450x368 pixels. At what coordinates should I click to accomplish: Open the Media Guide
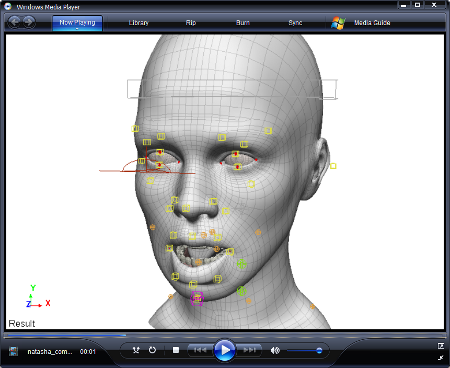(372, 23)
